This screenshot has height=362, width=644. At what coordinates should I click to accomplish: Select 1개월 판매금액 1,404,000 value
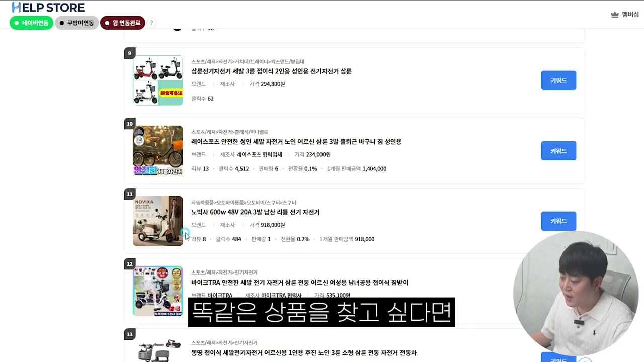[374, 169]
